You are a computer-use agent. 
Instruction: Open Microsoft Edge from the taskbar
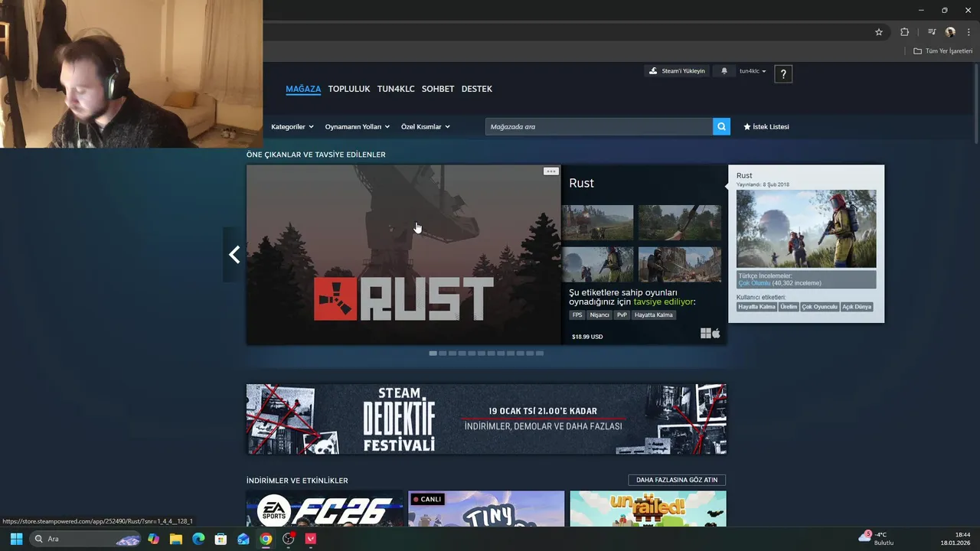pos(198,539)
